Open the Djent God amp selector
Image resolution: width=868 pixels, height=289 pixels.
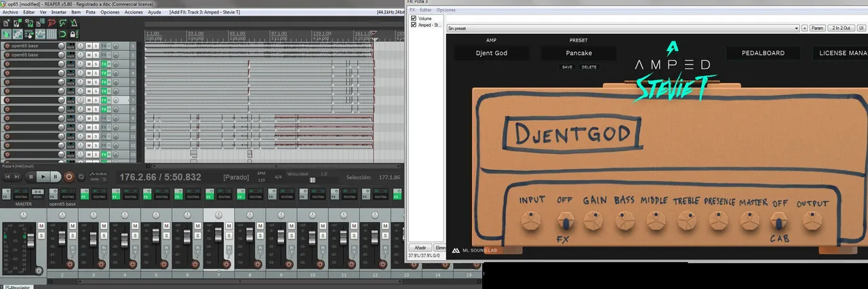point(491,53)
